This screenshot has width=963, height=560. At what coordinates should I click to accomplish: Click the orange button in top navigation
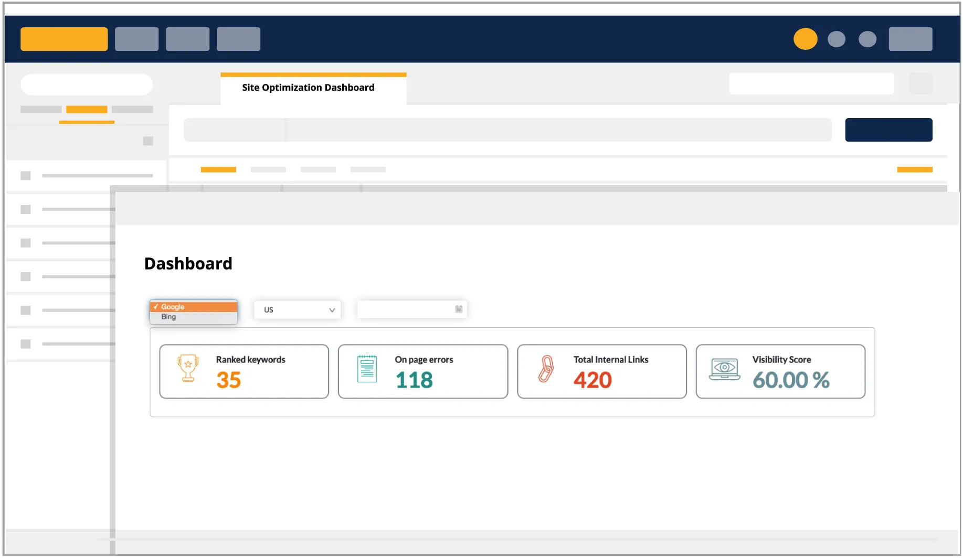click(64, 39)
